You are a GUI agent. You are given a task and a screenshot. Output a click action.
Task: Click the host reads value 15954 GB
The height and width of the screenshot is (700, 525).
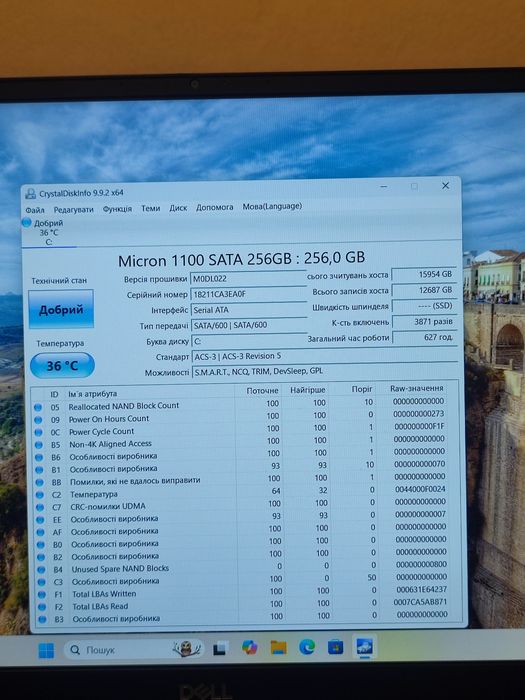(424, 275)
